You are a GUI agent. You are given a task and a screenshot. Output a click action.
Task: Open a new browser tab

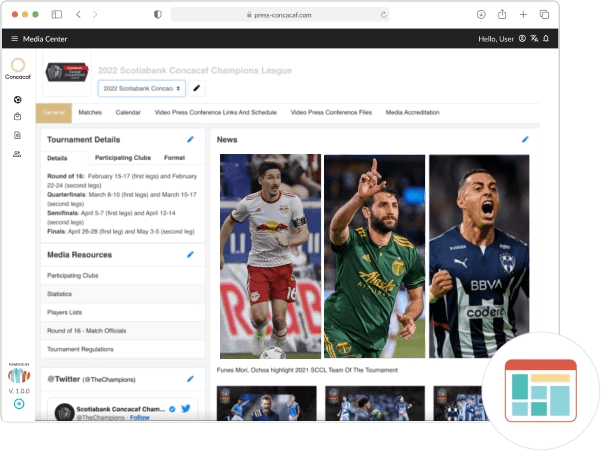[523, 15]
